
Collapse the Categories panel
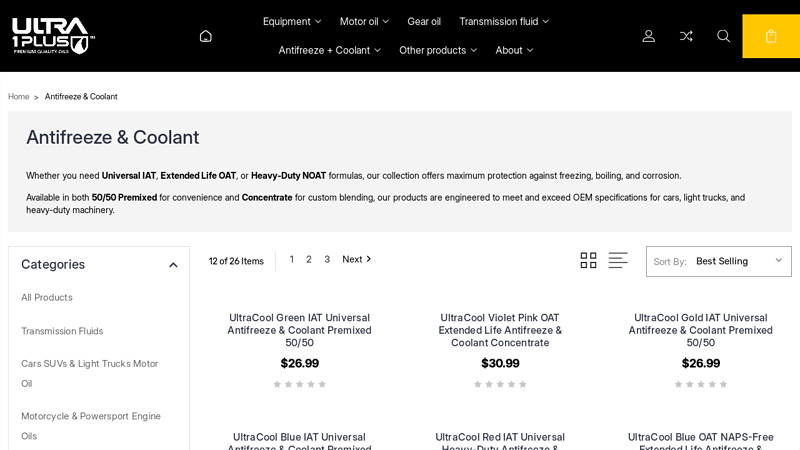point(173,265)
